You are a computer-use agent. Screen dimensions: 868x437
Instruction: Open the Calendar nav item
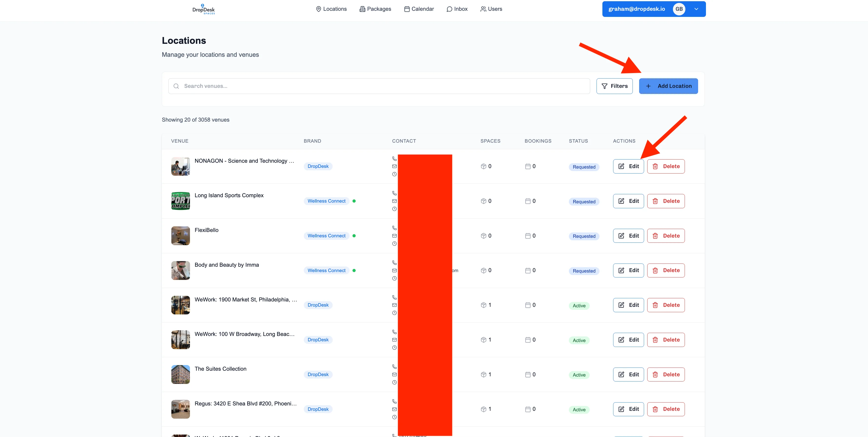click(x=419, y=9)
